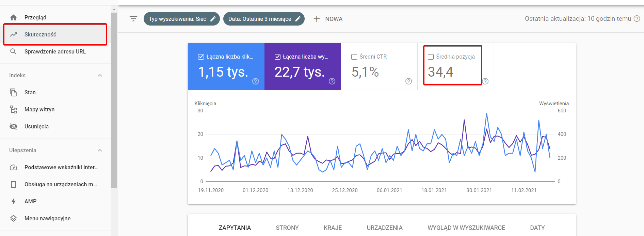Add a new filter with NOWA button
Viewport: 644px width, 236px height.
(x=328, y=19)
